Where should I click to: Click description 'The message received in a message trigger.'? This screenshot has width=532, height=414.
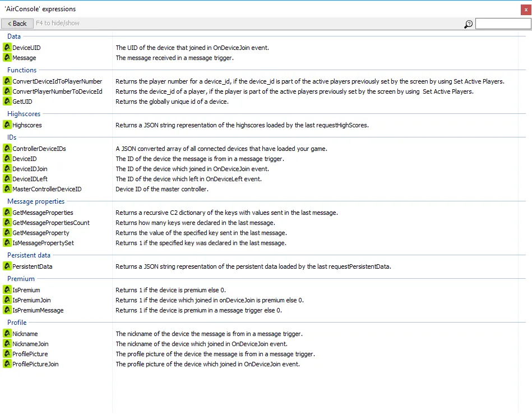(x=175, y=58)
